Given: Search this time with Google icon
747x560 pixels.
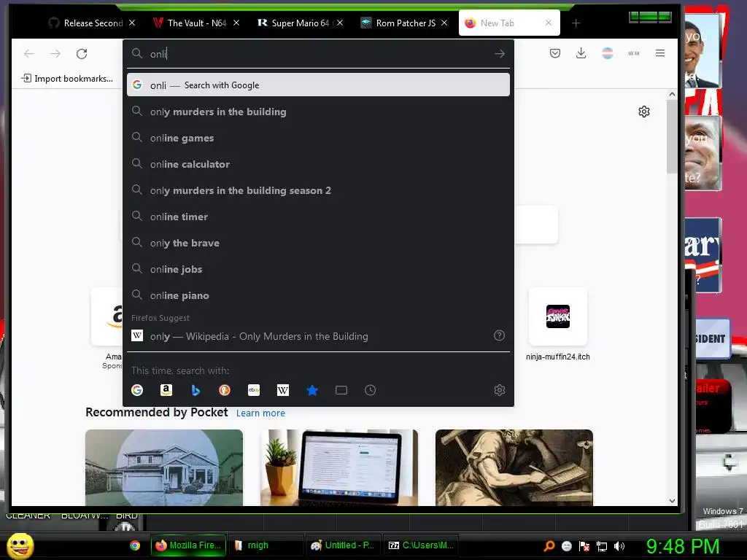Looking at the screenshot, I should point(137,391).
